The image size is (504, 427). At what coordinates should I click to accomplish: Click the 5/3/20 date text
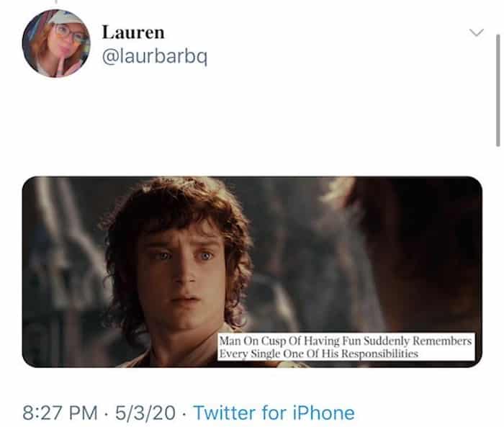coord(145,413)
